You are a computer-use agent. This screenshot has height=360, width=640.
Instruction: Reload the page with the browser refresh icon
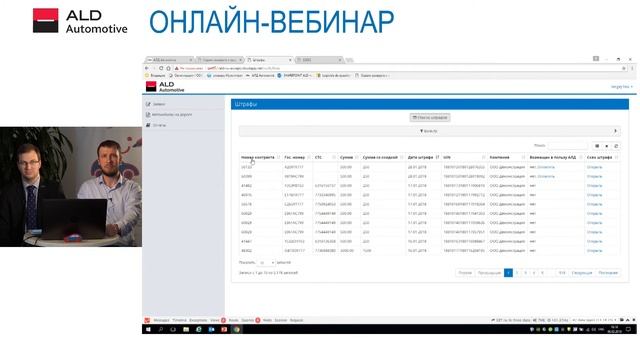[x=161, y=69]
